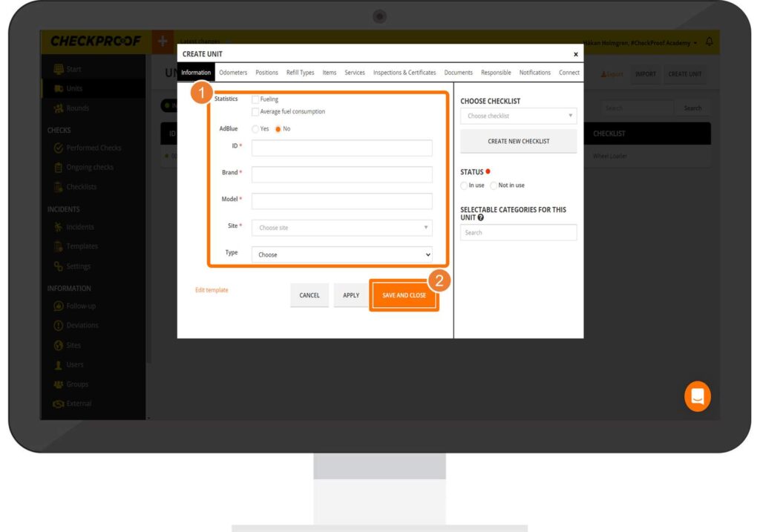The width and height of the screenshot is (760, 532).
Task: Open Users in the sidebar
Action: pos(74,364)
